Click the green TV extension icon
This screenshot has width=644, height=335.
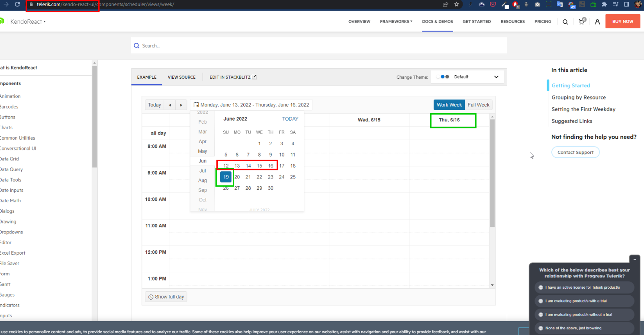[x=593, y=4]
